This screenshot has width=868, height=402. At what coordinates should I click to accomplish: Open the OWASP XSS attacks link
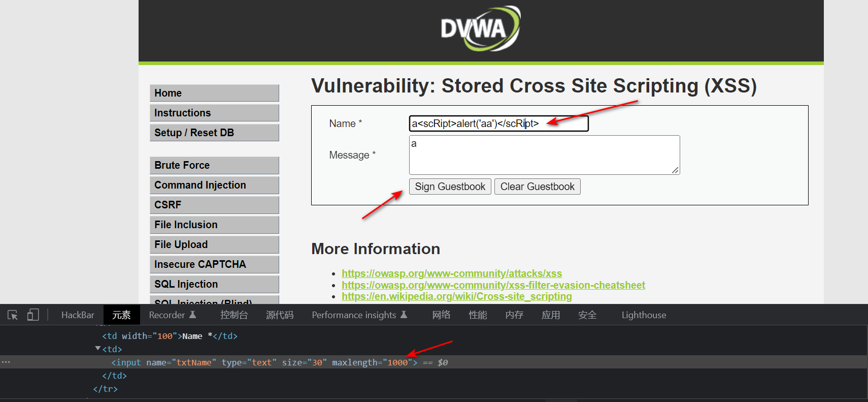[x=451, y=273]
